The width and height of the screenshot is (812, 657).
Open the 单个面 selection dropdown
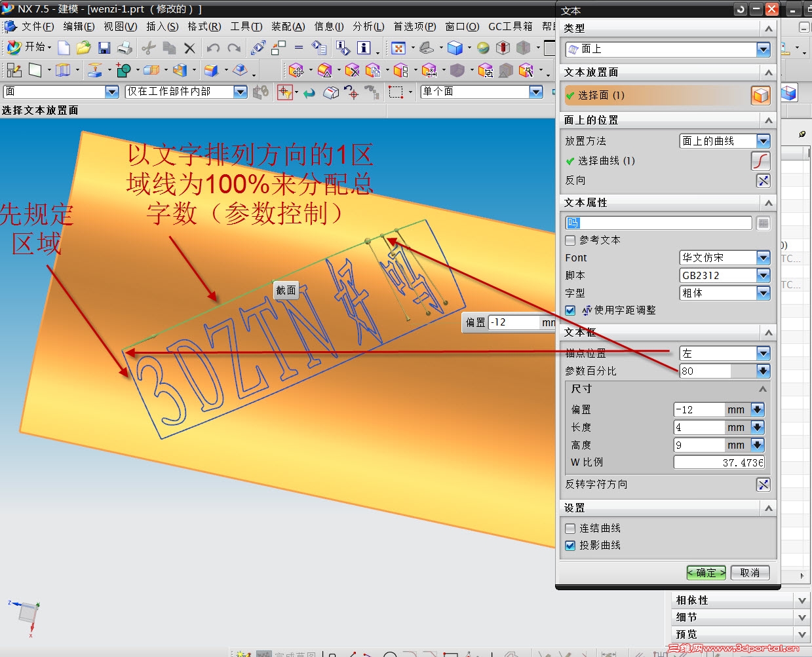click(x=536, y=92)
